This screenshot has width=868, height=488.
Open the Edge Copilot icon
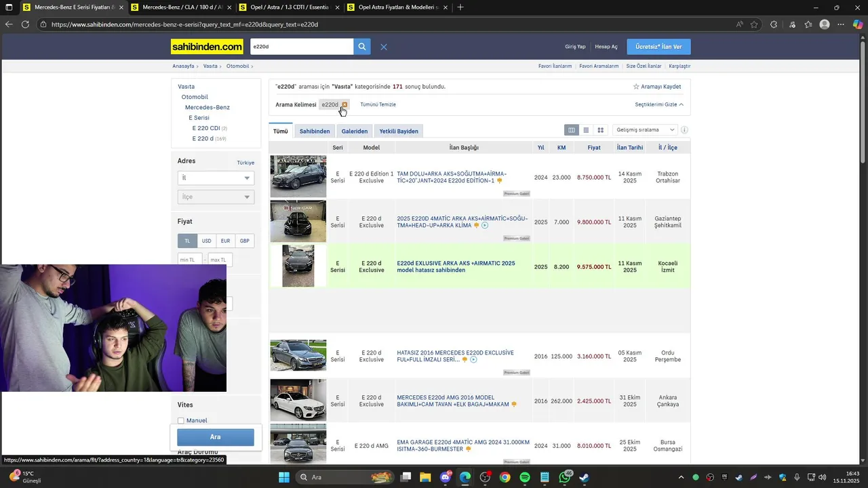[858, 24]
